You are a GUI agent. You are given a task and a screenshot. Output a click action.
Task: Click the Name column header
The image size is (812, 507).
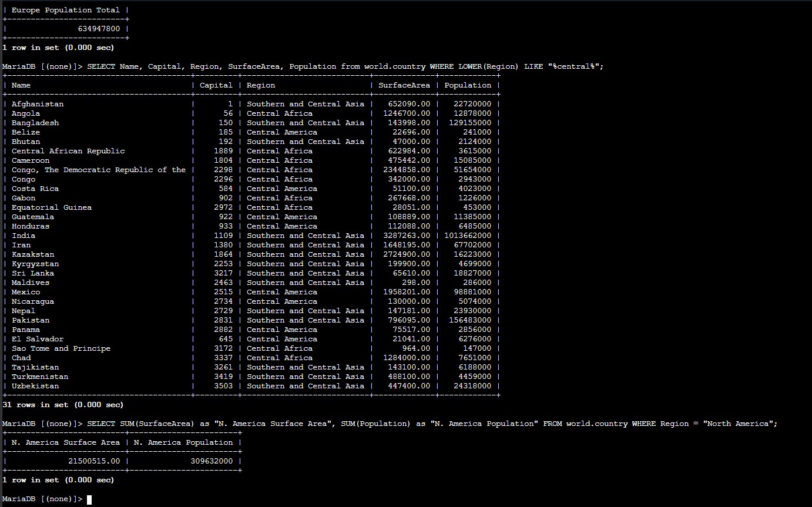(x=21, y=85)
